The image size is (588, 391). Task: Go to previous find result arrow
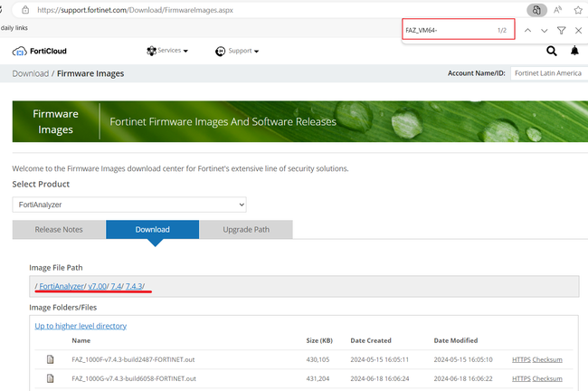pyautogui.click(x=527, y=31)
